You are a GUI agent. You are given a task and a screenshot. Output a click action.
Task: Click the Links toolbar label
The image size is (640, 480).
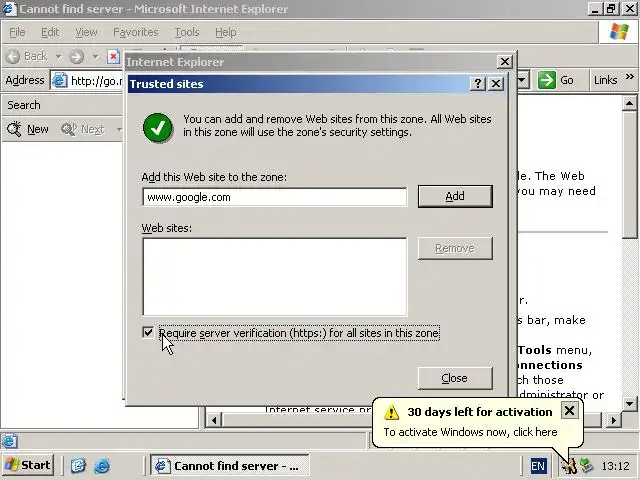[605, 80]
